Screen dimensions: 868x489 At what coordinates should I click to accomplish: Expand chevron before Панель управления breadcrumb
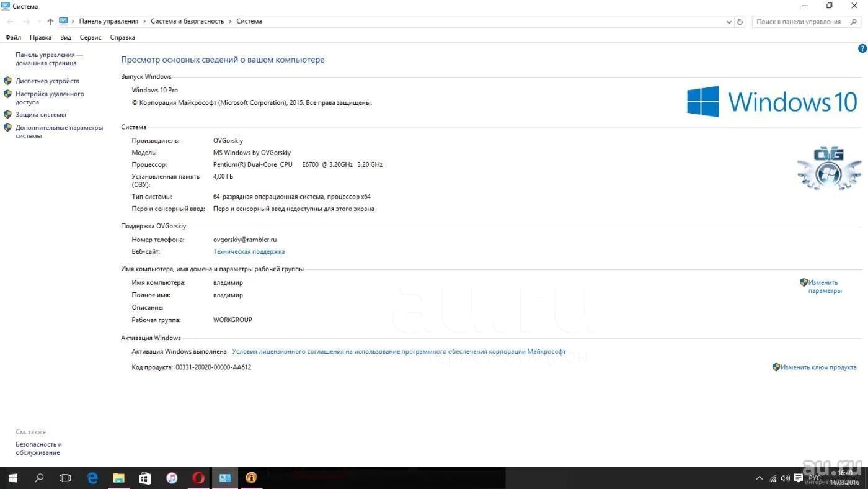73,21
